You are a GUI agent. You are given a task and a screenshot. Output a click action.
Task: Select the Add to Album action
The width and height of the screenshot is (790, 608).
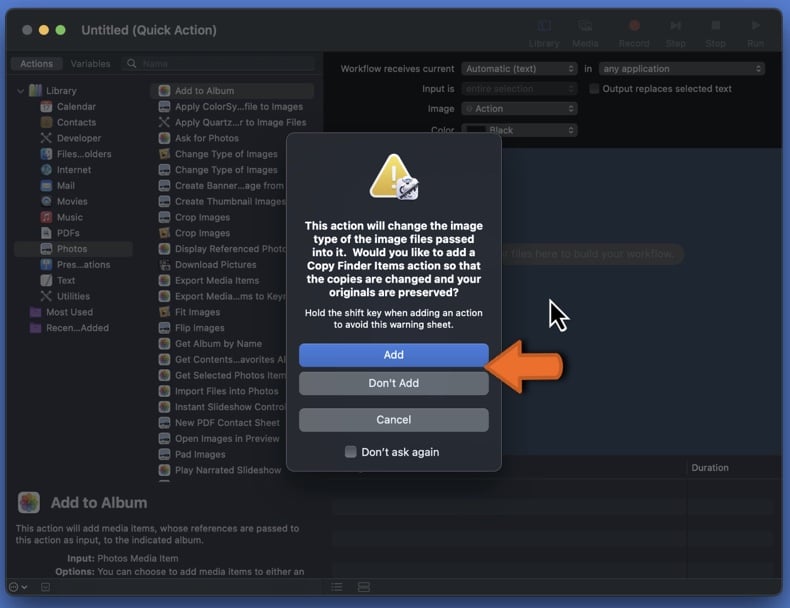point(232,91)
